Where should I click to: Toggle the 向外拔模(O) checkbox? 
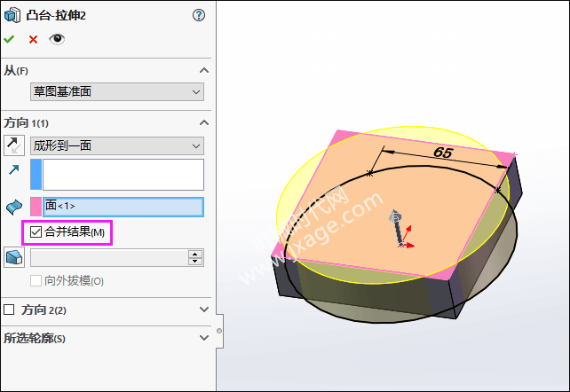click(x=36, y=280)
